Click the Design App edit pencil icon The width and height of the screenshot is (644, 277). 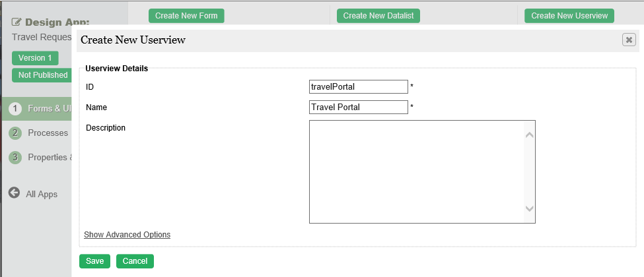[17, 21]
